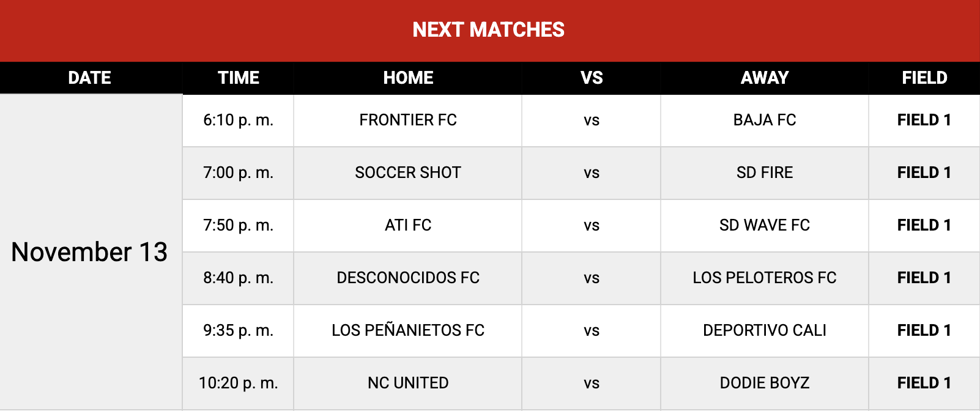Select the TIME column header

click(x=239, y=78)
